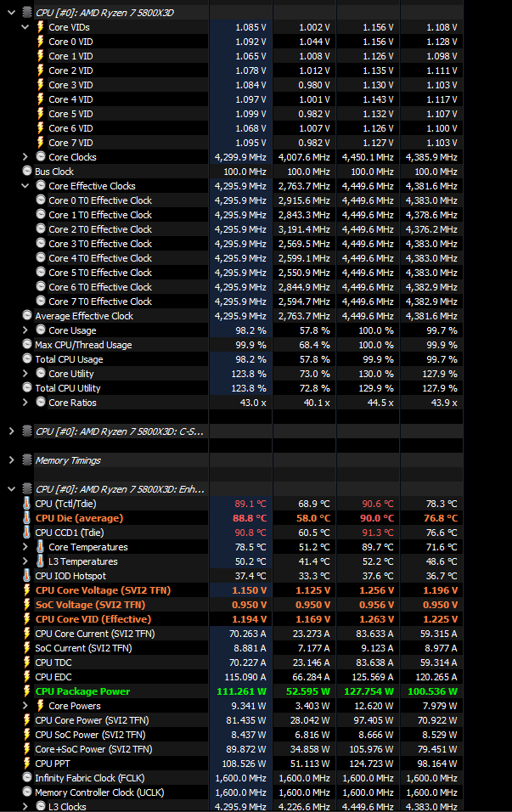The image size is (512, 812).
Task: Click the chip icon of the top CPU section
Action: tap(27, 13)
